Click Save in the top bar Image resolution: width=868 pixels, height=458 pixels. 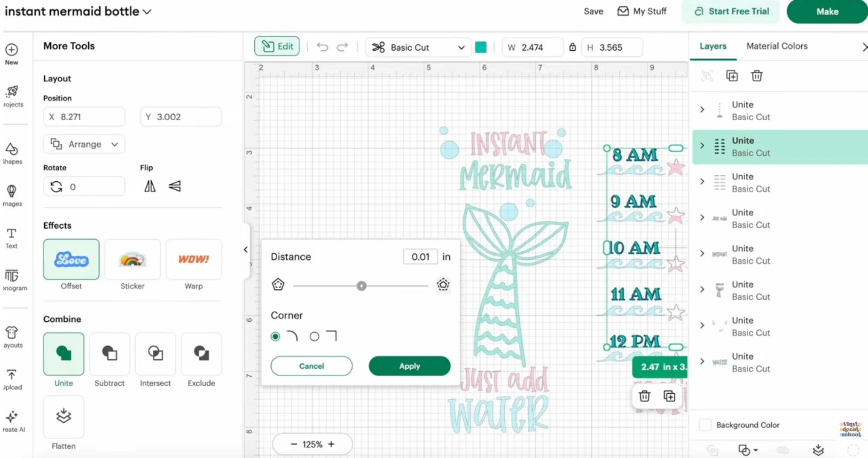coord(594,11)
